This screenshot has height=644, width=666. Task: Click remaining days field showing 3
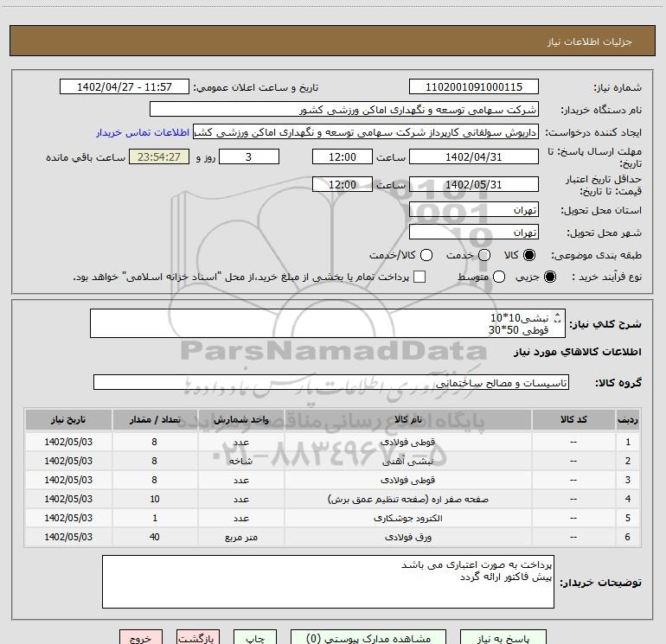pyautogui.click(x=249, y=156)
